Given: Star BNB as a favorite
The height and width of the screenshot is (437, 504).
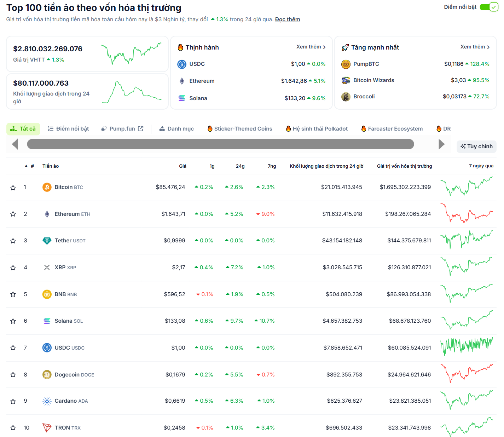Looking at the screenshot, I should 13,294.
